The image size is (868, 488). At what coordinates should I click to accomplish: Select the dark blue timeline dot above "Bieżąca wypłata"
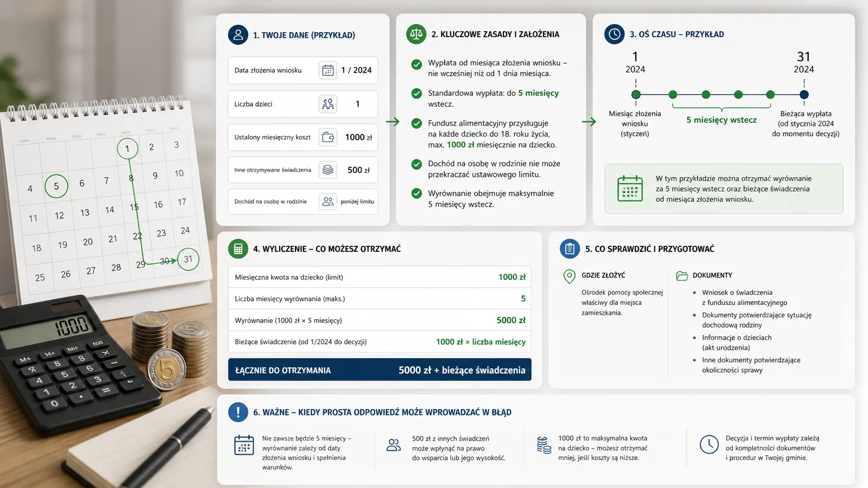coord(804,94)
